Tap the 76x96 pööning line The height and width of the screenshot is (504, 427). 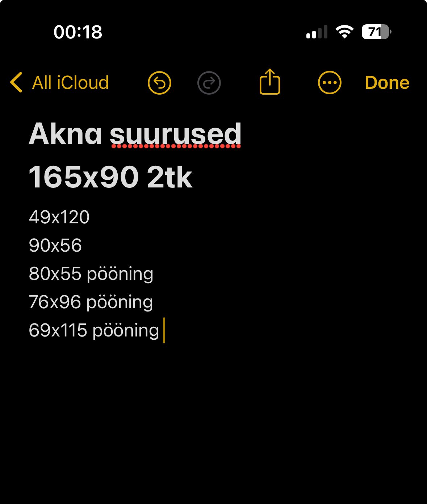(91, 302)
